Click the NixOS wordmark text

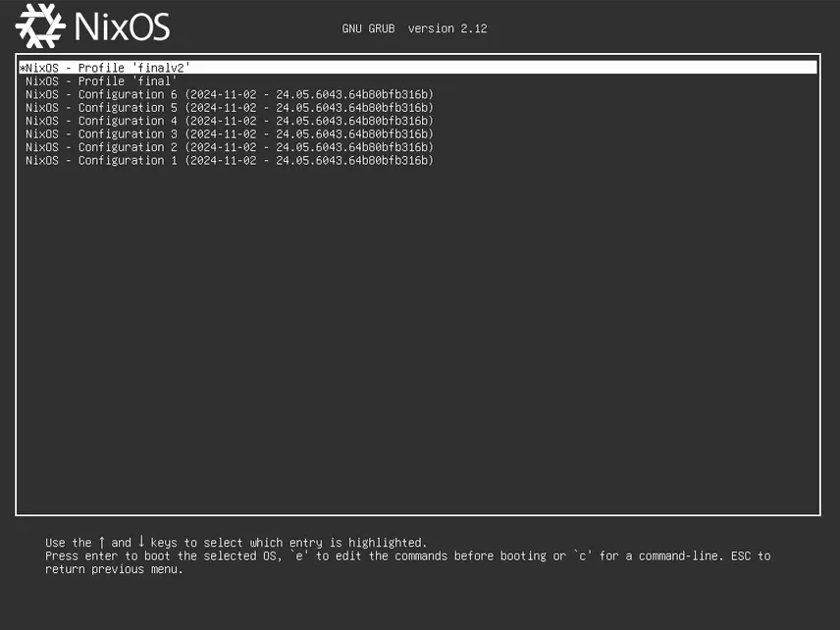pyautogui.click(x=123, y=26)
